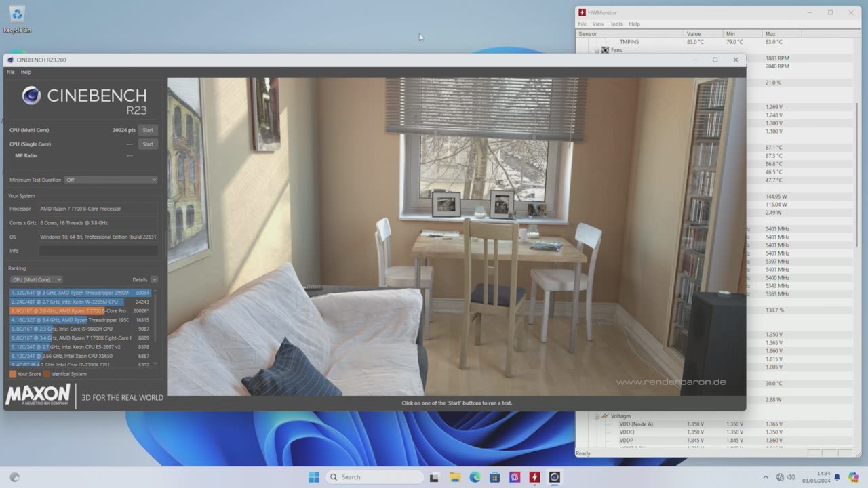The image size is (868, 488).
Task: Click the Min column header in HWMonitor
Action: (743, 33)
